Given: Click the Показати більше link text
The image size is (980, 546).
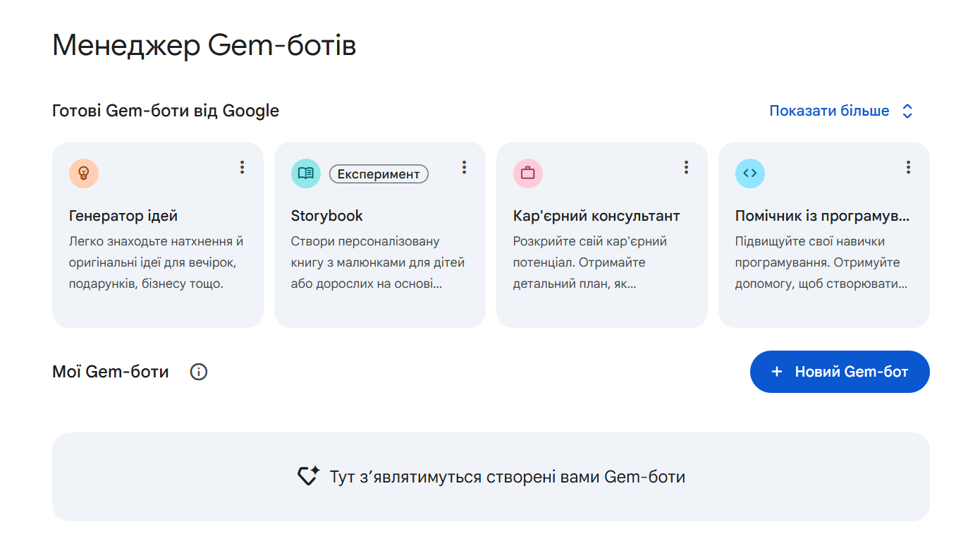Looking at the screenshot, I should click(x=829, y=111).
